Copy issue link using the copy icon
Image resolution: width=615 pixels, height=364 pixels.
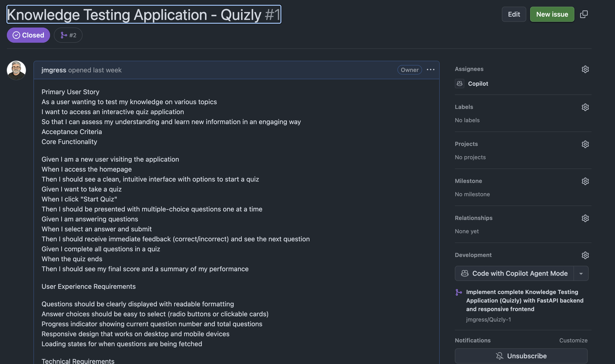584,14
